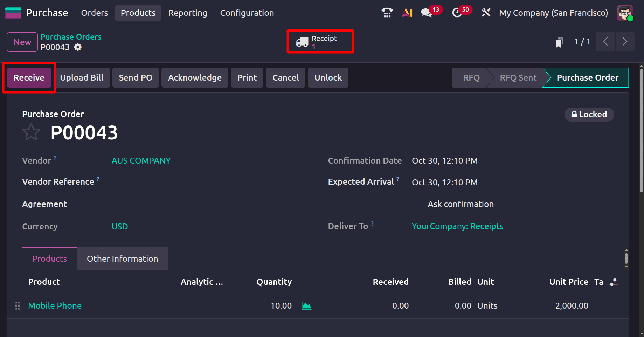Toggle the Ask confirmation checkbox

pos(416,204)
